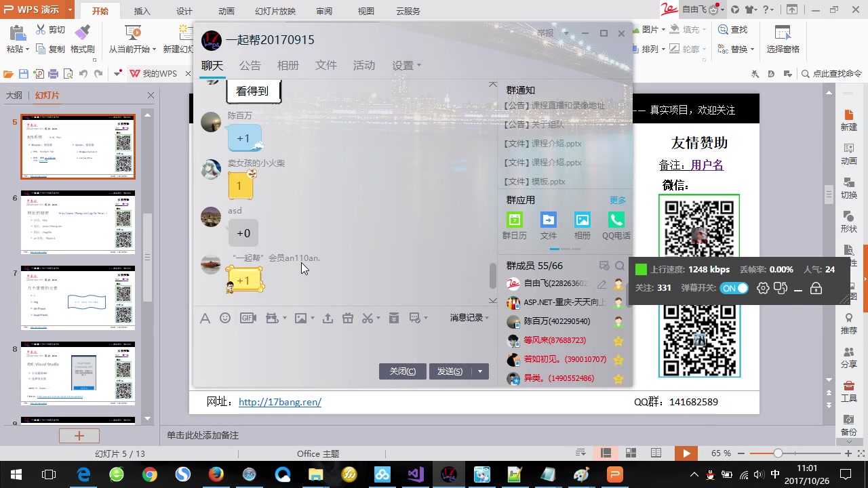Click the GIF icon in chat toolbar
The height and width of the screenshot is (488, 868).
(248, 318)
